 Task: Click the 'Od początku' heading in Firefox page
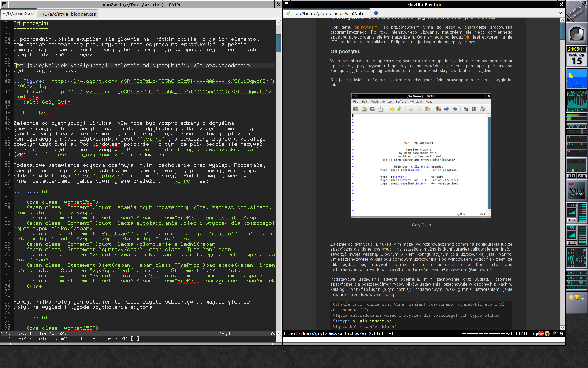click(345, 52)
